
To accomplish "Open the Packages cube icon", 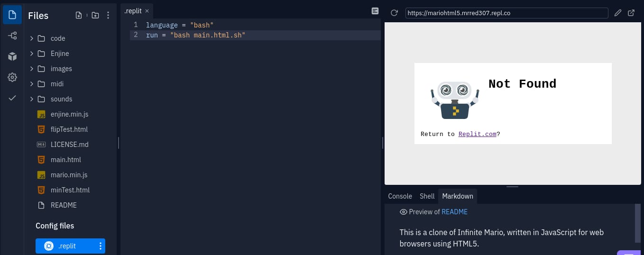I will pos(12,56).
